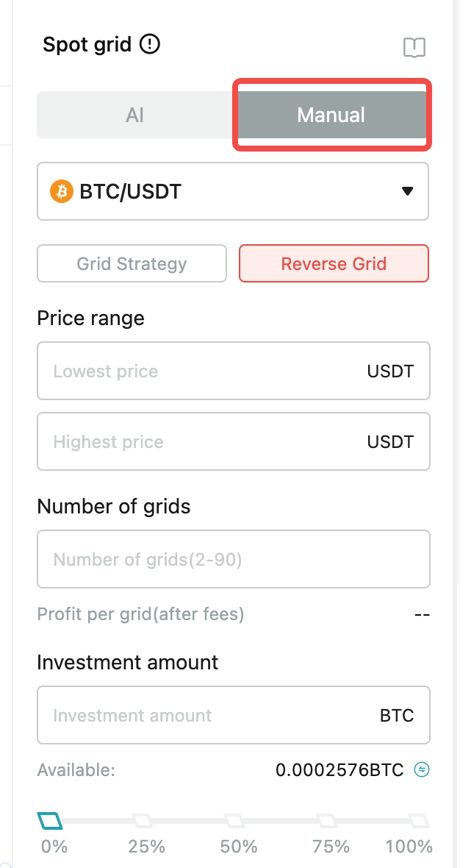Click the 100% slider marker

click(x=420, y=819)
